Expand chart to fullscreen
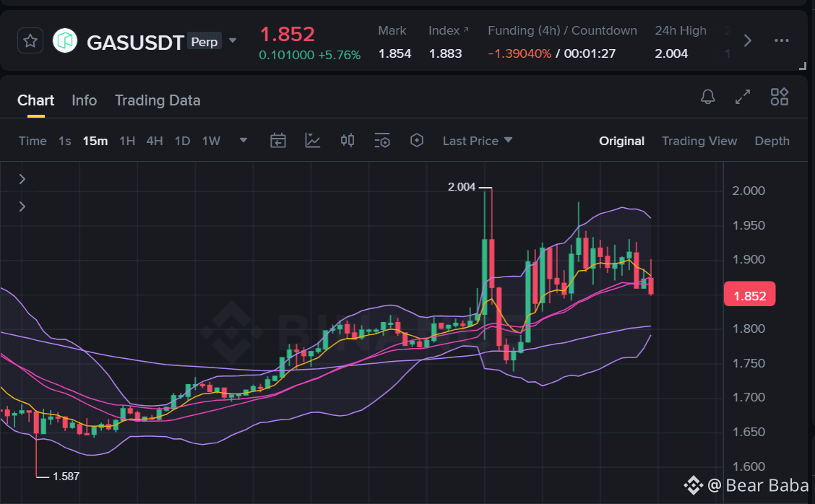 pyautogui.click(x=743, y=97)
